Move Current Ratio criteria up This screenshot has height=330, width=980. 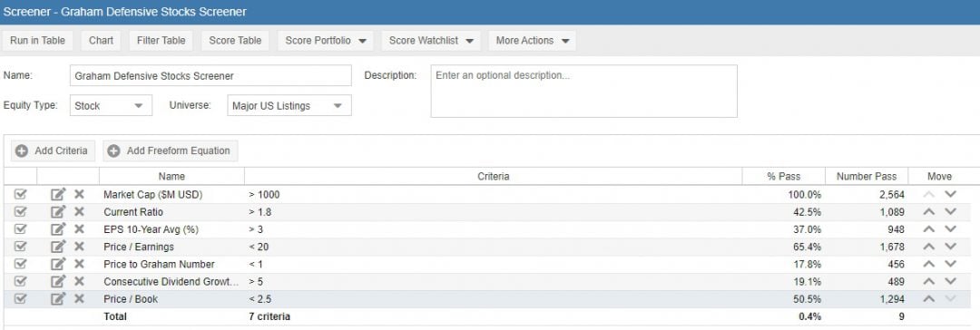point(929,212)
